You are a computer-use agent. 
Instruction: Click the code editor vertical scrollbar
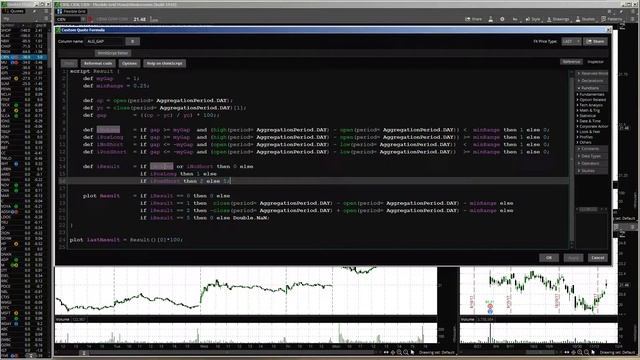pos(572,158)
